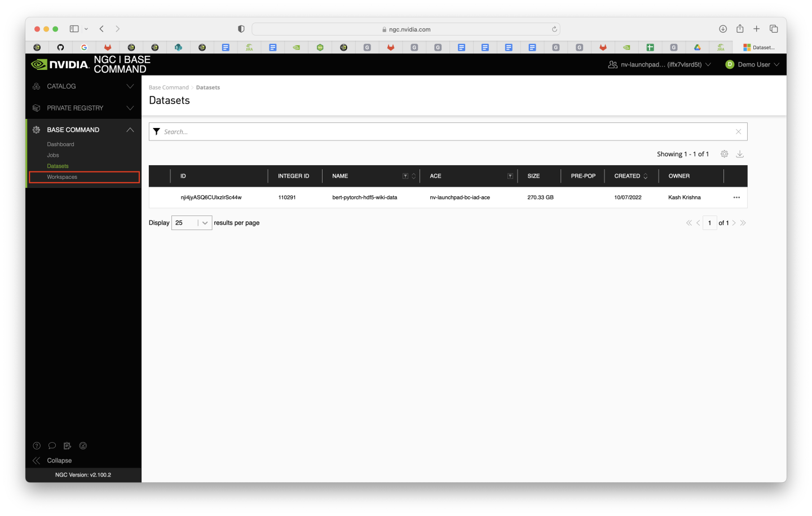This screenshot has height=516, width=812.
Task: Open the gauge status icon in sidebar
Action: [83, 446]
